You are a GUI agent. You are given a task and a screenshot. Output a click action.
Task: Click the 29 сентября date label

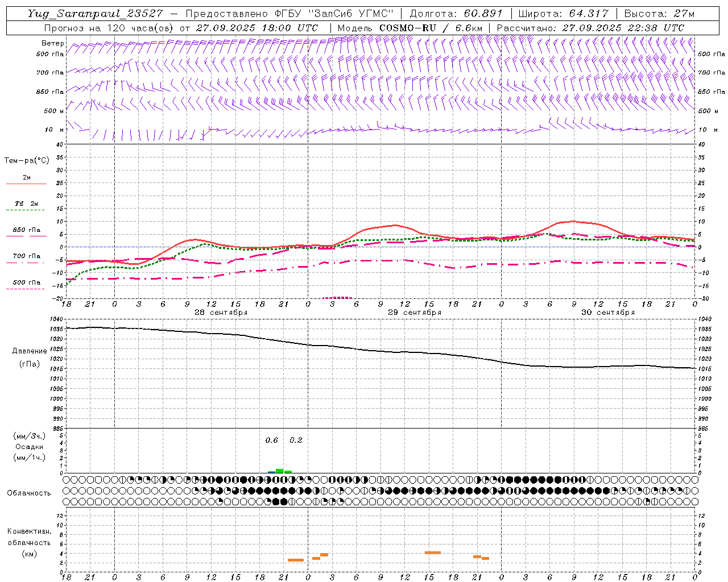pyautogui.click(x=414, y=313)
